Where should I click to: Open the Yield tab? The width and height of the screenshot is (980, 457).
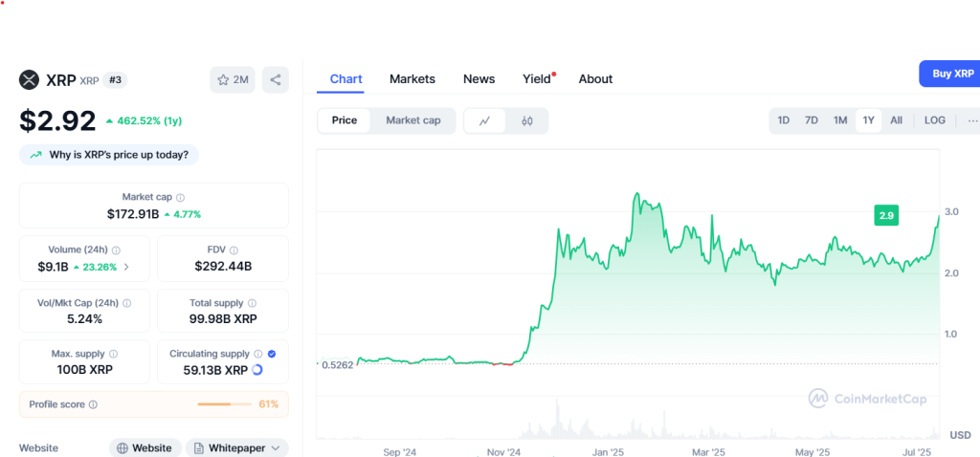tap(538, 79)
